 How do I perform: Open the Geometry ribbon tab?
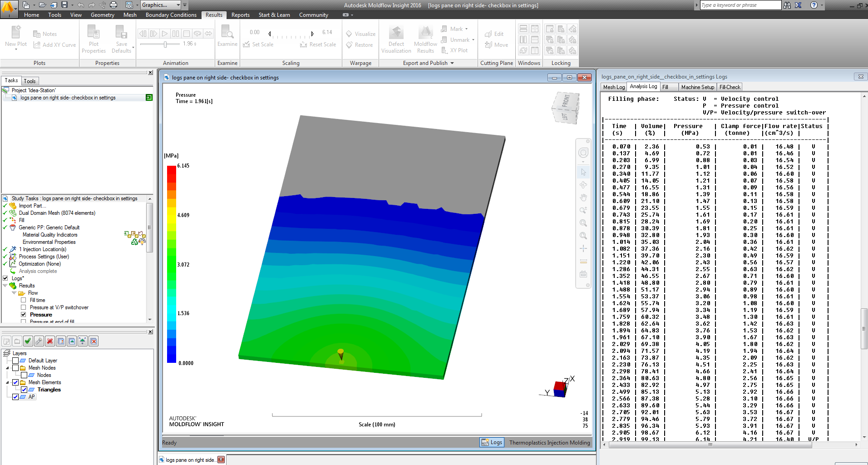coord(103,15)
